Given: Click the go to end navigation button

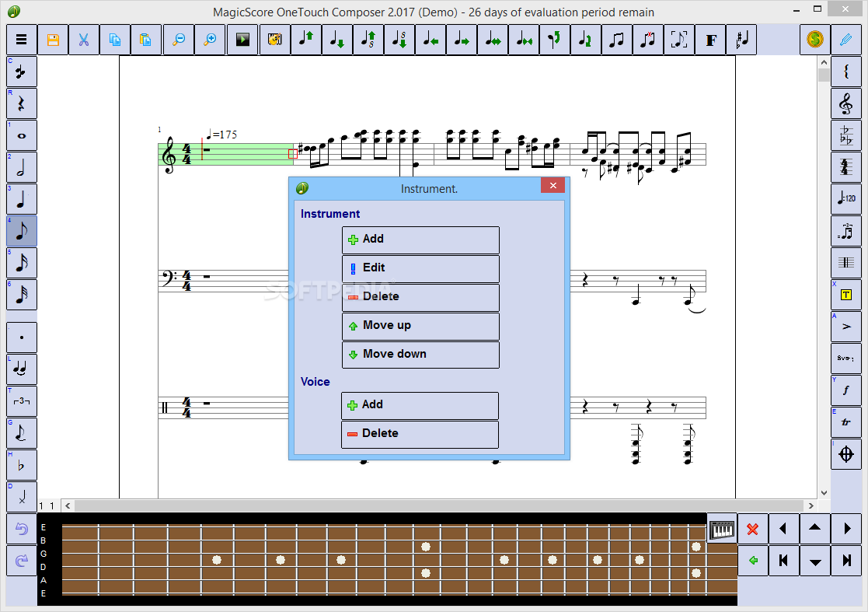Looking at the screenshot, I should coord(846,561).
